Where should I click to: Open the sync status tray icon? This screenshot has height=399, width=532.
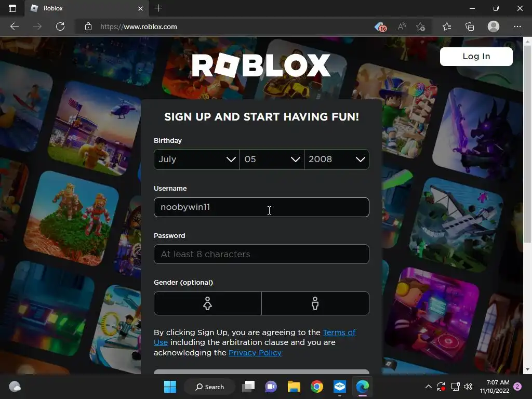pos(441,387)
